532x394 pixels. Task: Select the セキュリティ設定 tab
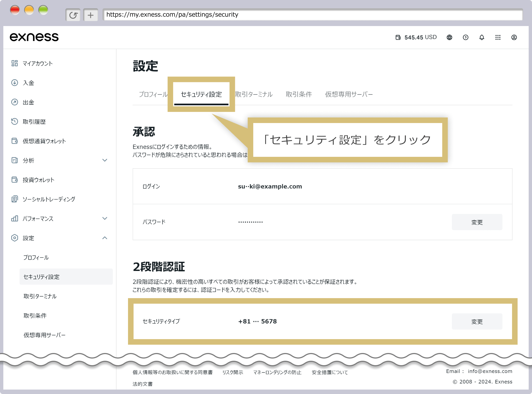click(201, 94)
